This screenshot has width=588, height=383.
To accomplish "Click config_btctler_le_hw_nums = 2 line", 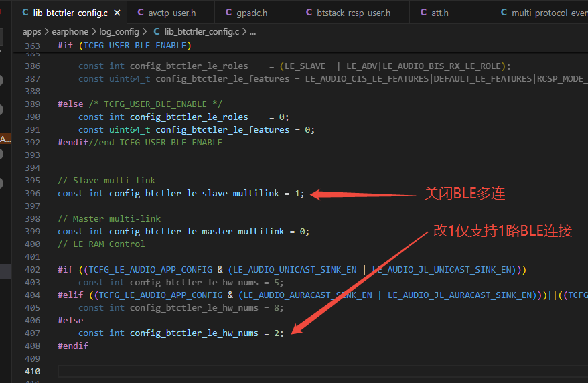I will click(181, 333).
